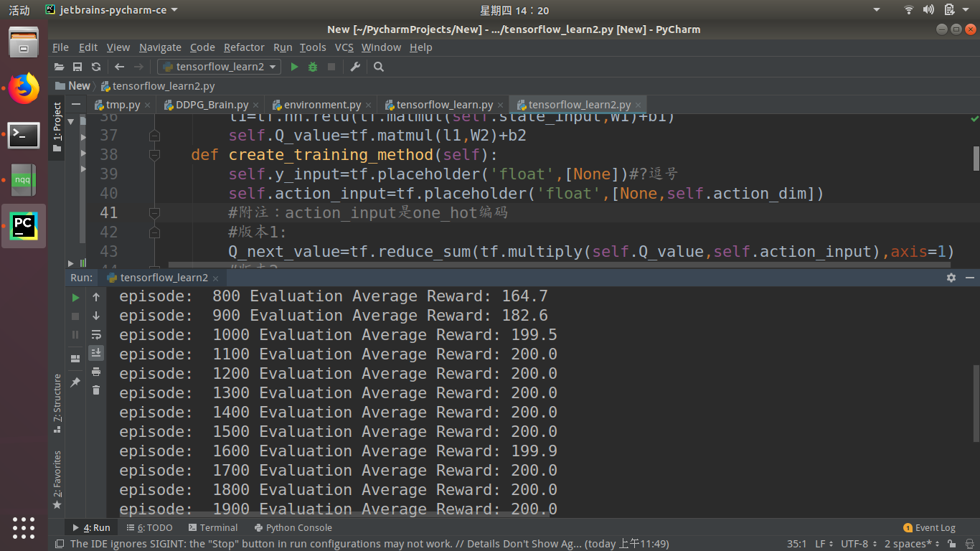Collapse code fold at line 38
This screenshot has width=980, height=551.
click(154, 155)
